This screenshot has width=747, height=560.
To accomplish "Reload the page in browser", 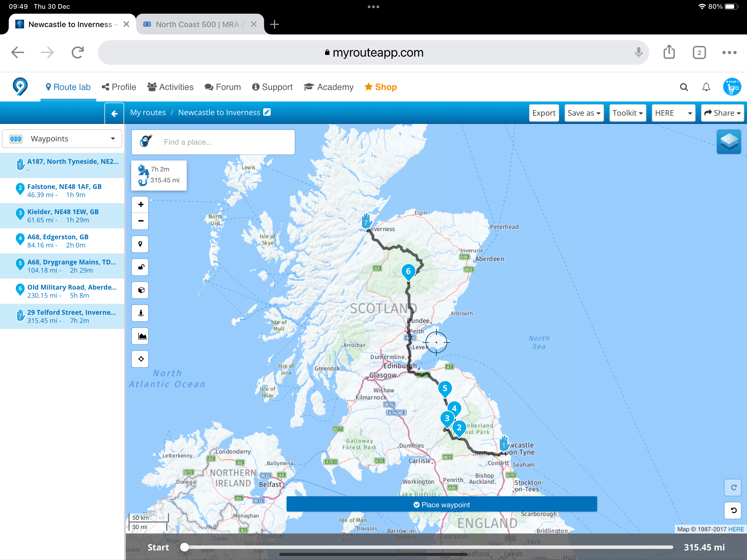I will tap(78, 52).
